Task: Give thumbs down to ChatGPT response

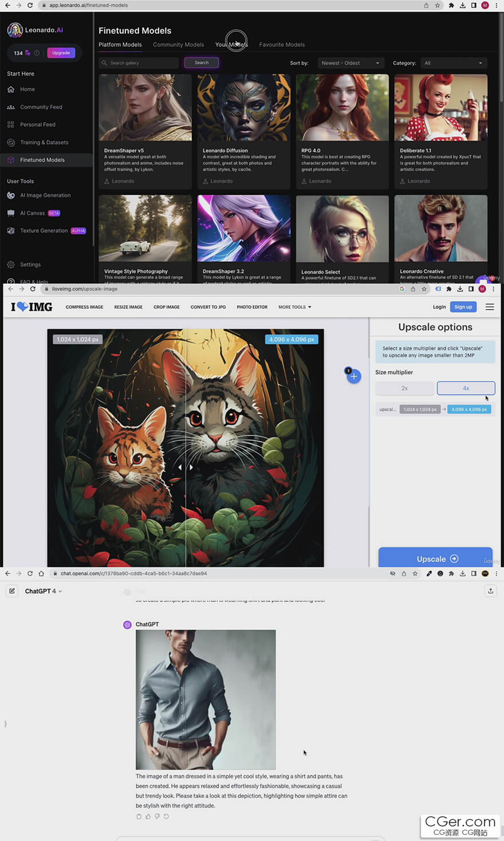Action: point(157,816)
